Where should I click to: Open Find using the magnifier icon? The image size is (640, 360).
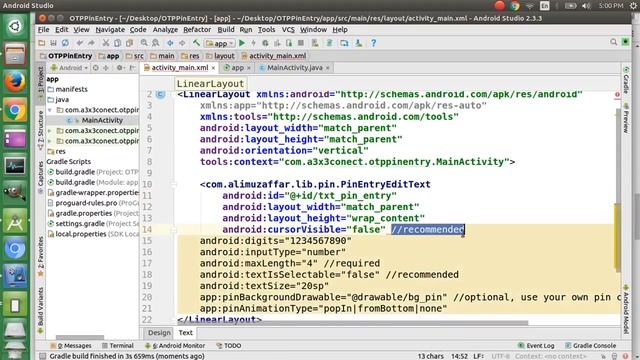tap(144, 43)
